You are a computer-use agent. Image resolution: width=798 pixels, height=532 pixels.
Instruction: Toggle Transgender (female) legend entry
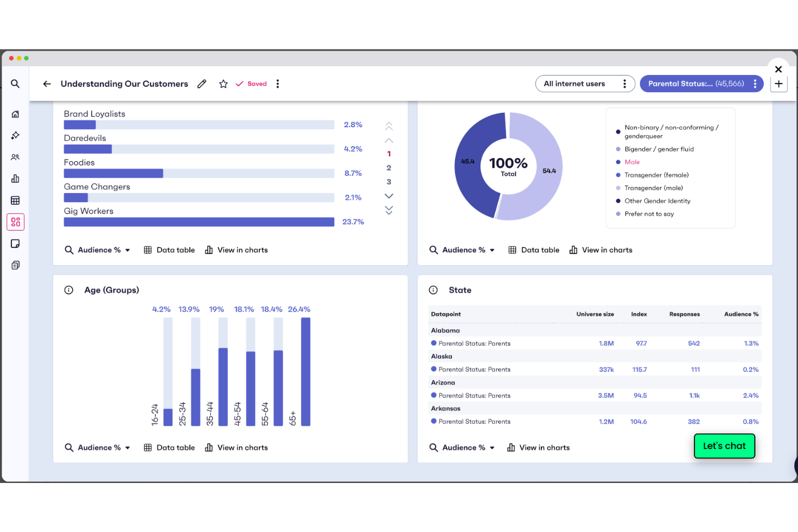point(652,175)
